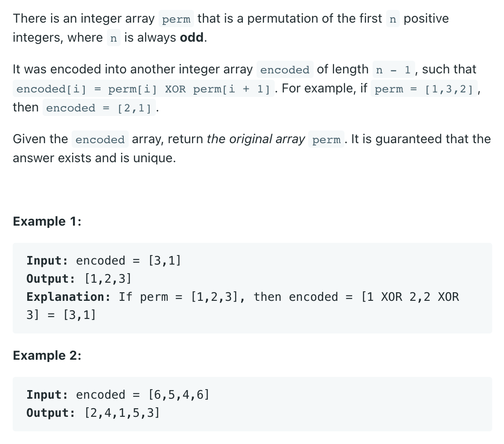Click the 'Example 2:' heading
This screenshot has width=504, height=444.
click(47, 355)
